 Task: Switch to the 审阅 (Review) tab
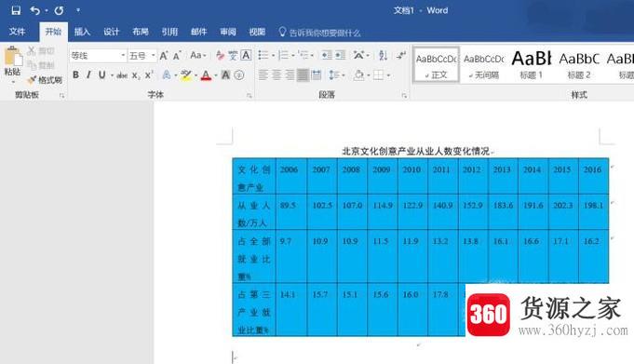tap(228, 32)
